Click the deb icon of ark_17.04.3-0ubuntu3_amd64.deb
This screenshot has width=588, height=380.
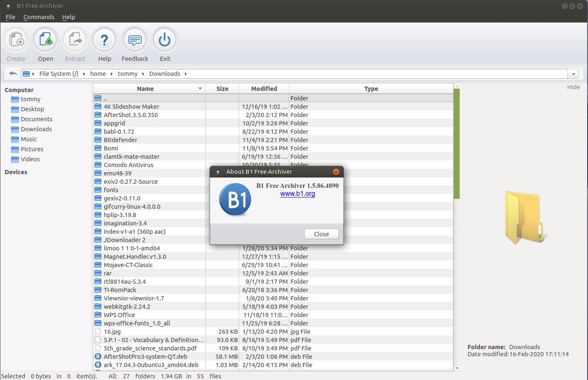[x=98, y=365]
